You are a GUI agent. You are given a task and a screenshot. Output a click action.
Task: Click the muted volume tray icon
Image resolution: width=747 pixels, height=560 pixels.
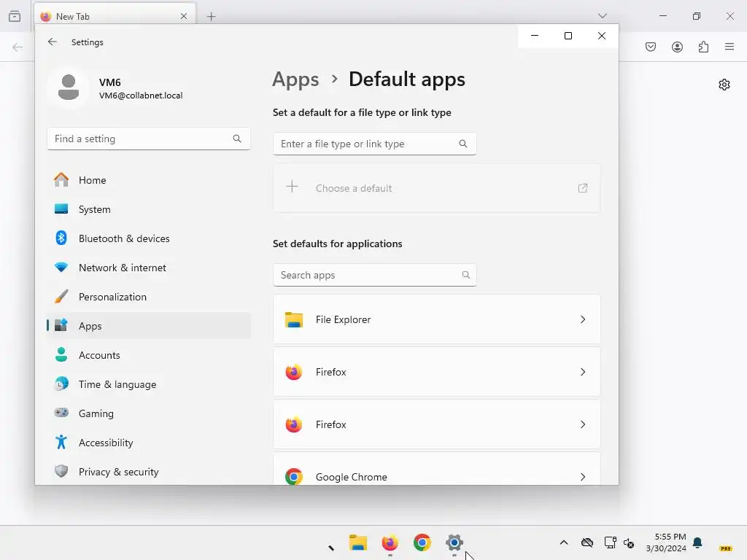(628, 542)
